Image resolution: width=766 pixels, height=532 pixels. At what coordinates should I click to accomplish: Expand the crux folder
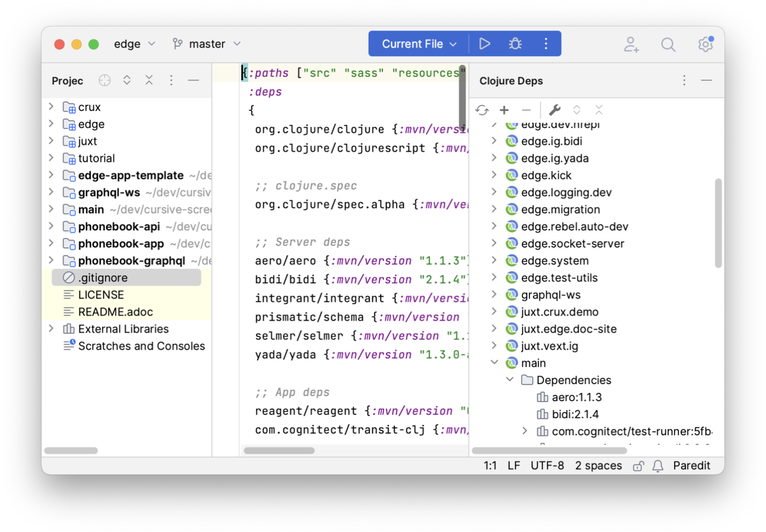pos(51,106)
